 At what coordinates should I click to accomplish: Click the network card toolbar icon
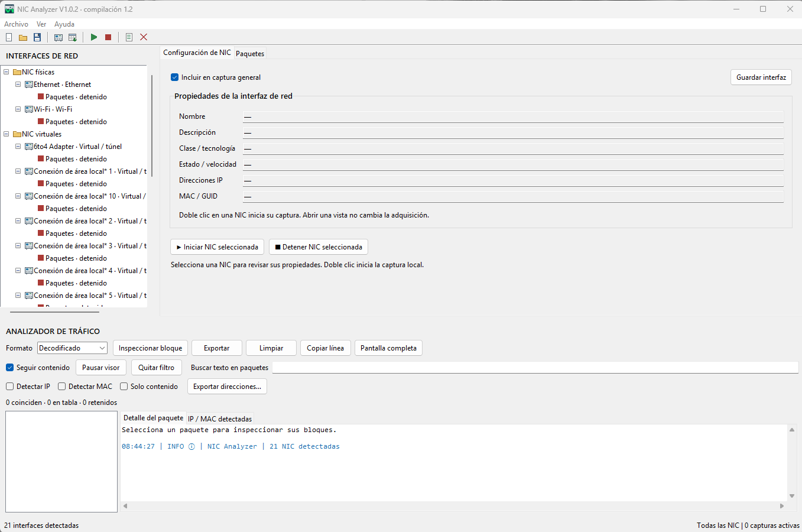[x=59, y=37]
